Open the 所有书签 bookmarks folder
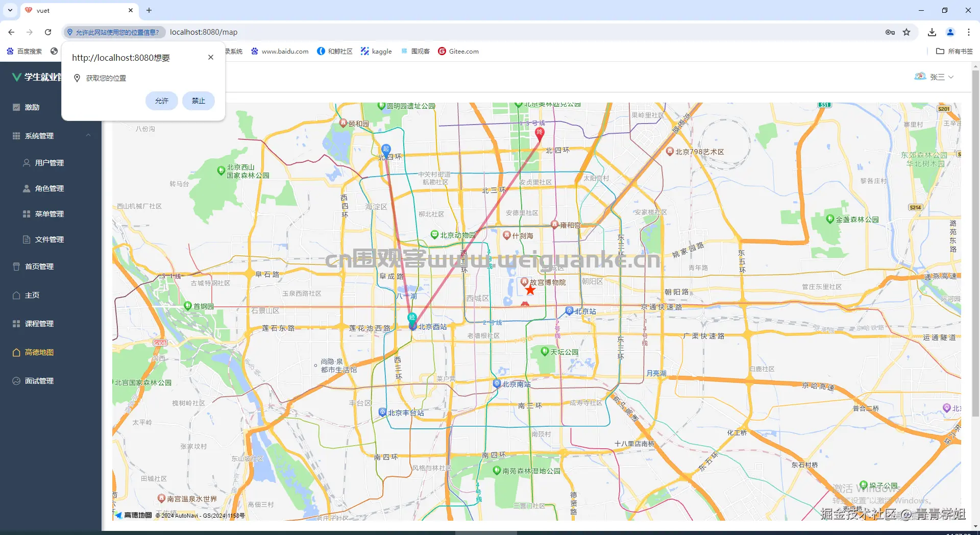This screenshot has width=980, height=535. [x=954, y=51]
